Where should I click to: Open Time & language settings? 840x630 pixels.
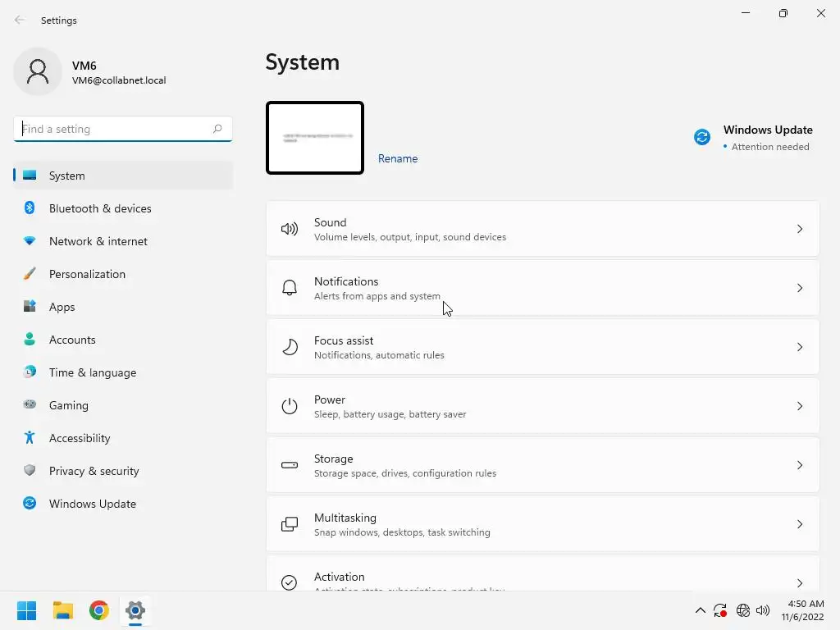(x=123, y=372)
